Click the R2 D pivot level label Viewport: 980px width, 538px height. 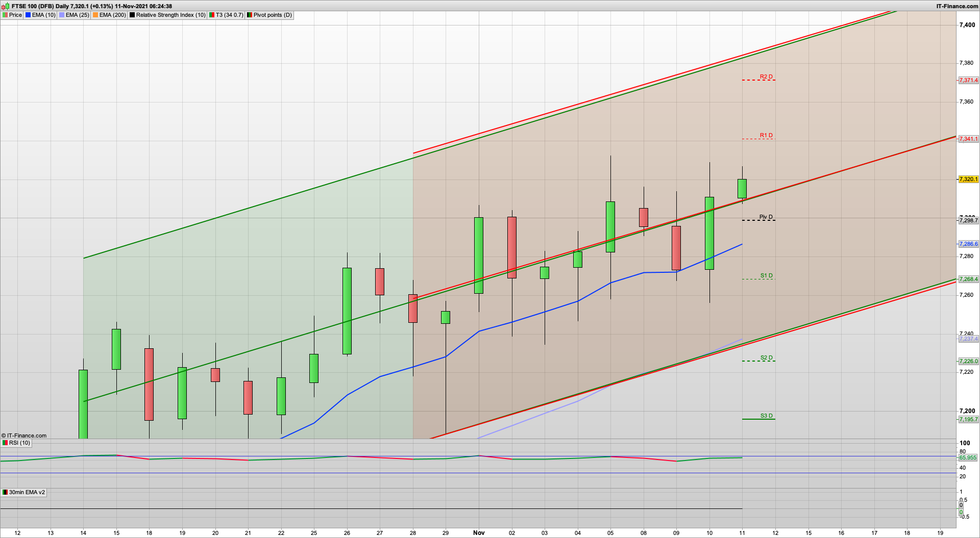(766, 77)
